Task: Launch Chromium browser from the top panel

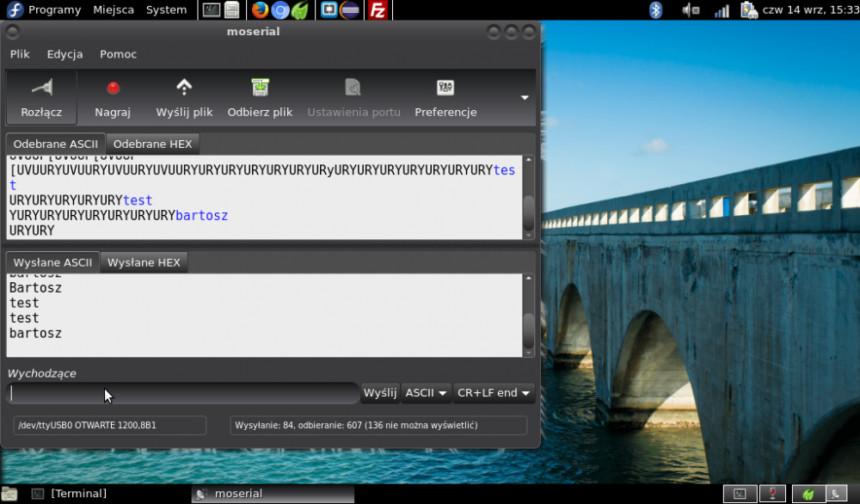Action: pyautogui.click(x=280, y=9)
